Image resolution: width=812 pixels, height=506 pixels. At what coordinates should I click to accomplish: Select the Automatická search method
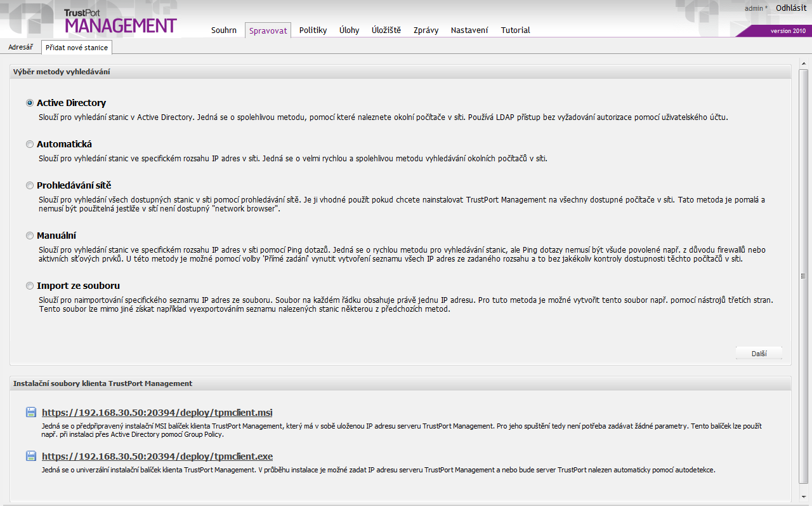30,144
